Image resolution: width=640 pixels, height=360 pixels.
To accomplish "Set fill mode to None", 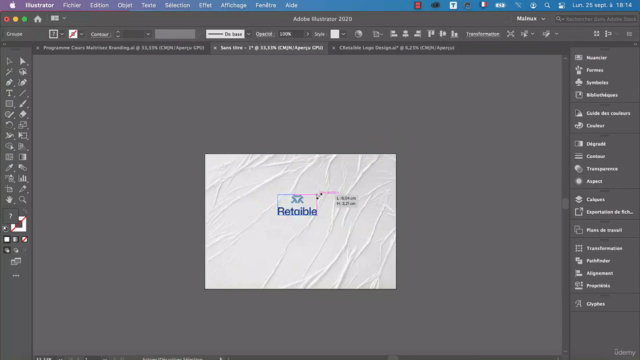I will [x=24, y=240].
